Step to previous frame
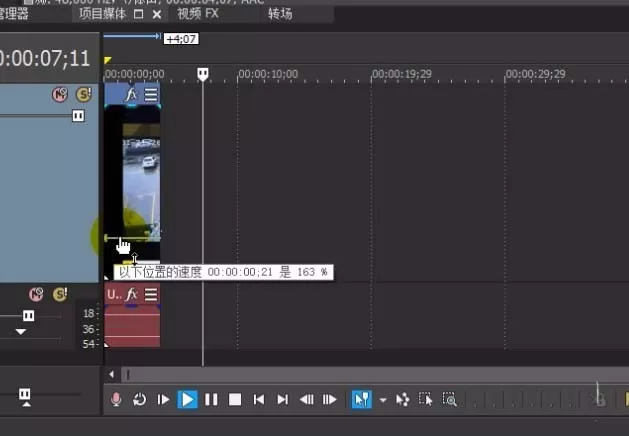The width and height of the screenshot is (629, 436). [x=306, y=399]
